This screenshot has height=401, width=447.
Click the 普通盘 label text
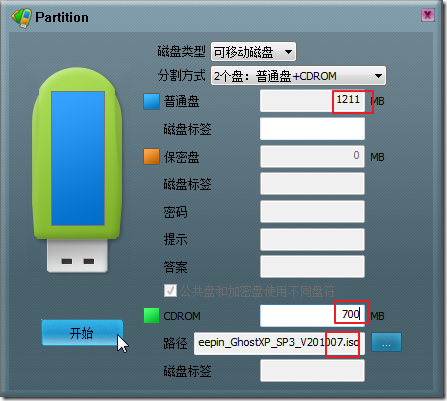point(181,101)
